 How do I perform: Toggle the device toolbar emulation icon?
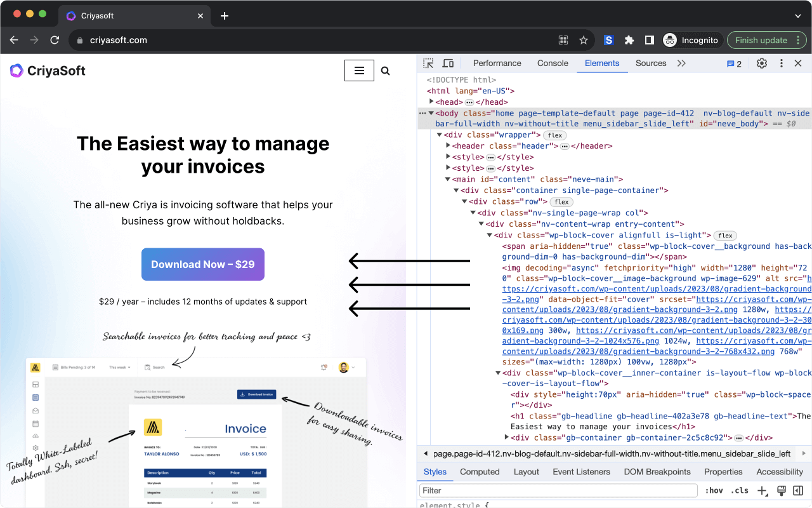448,63
